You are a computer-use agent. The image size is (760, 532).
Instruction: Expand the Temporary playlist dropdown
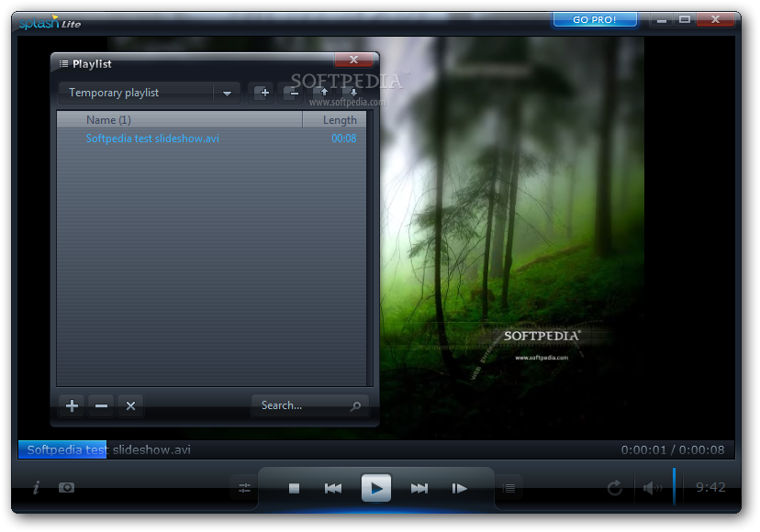point(227,93)
